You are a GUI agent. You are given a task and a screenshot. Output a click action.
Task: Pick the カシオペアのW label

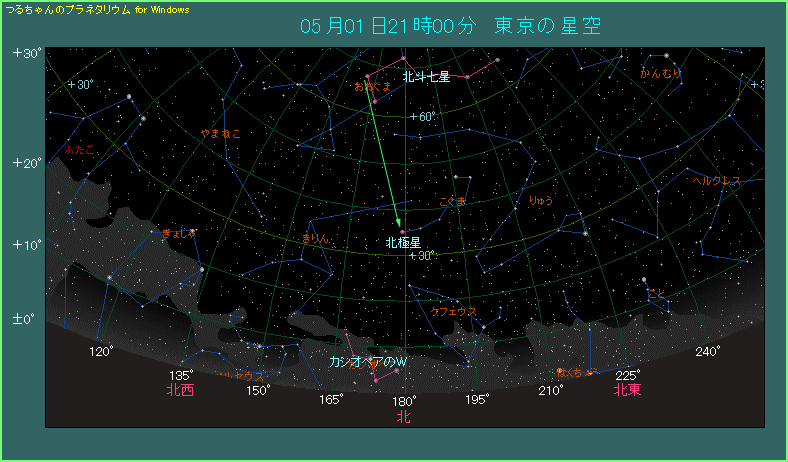pyautogui.click(x=368, y=362)
